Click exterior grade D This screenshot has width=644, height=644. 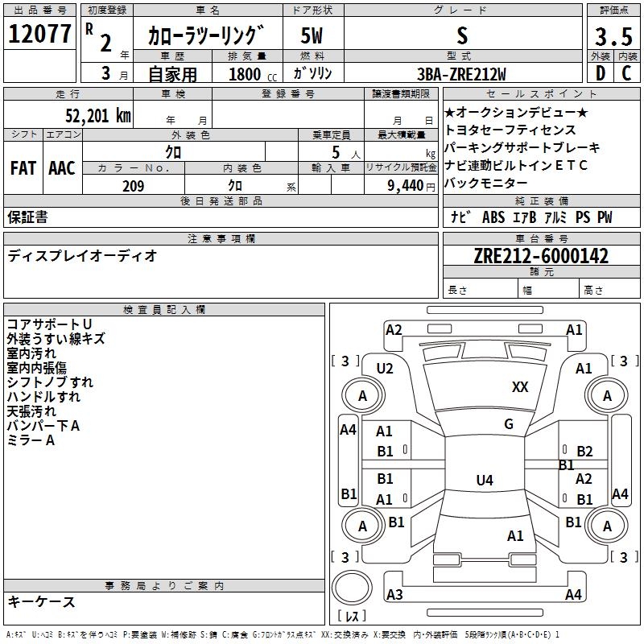(600, 73)
